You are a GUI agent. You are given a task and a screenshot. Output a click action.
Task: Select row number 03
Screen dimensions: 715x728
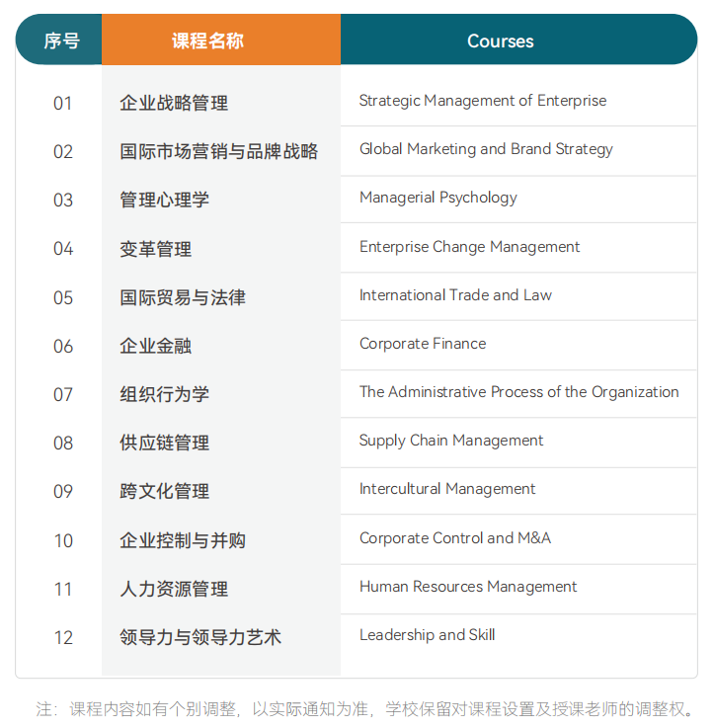click(63, 201)
